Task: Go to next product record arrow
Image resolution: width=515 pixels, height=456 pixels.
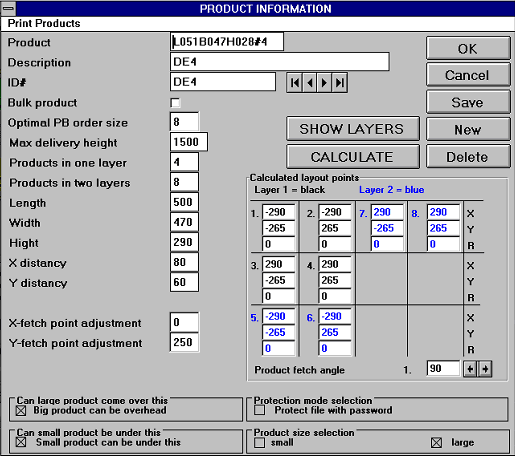Action: pos(324,82)
